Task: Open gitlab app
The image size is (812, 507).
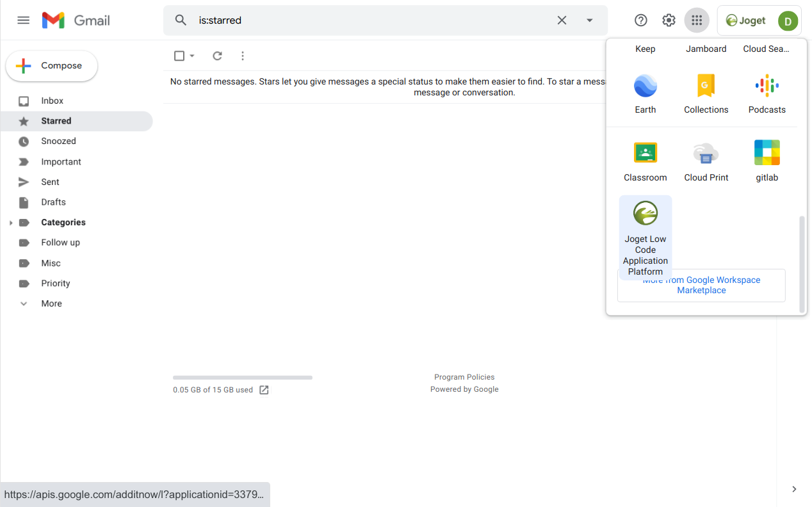Action: (767, 161)
